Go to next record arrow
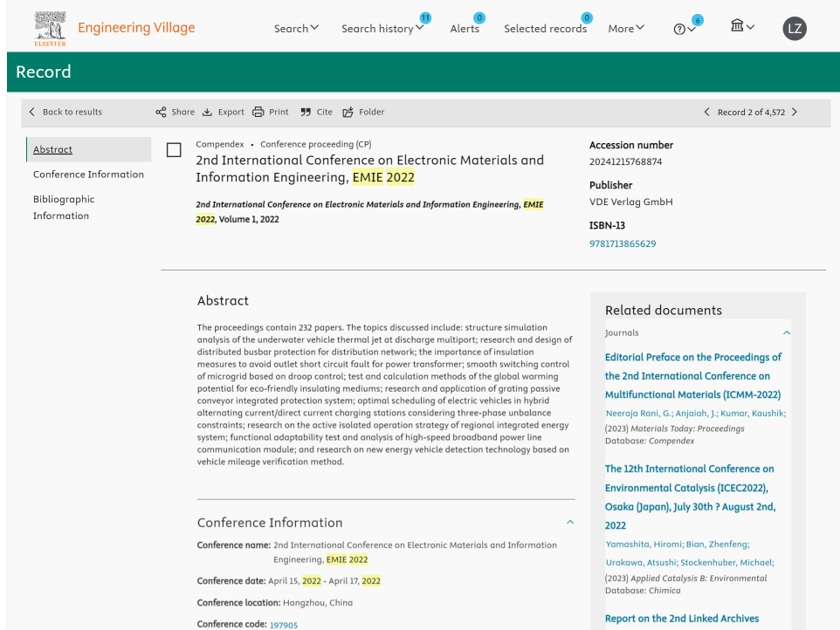The height and width of the screenshot is (630, 840). pyautogui.click(x=794, y=112)
